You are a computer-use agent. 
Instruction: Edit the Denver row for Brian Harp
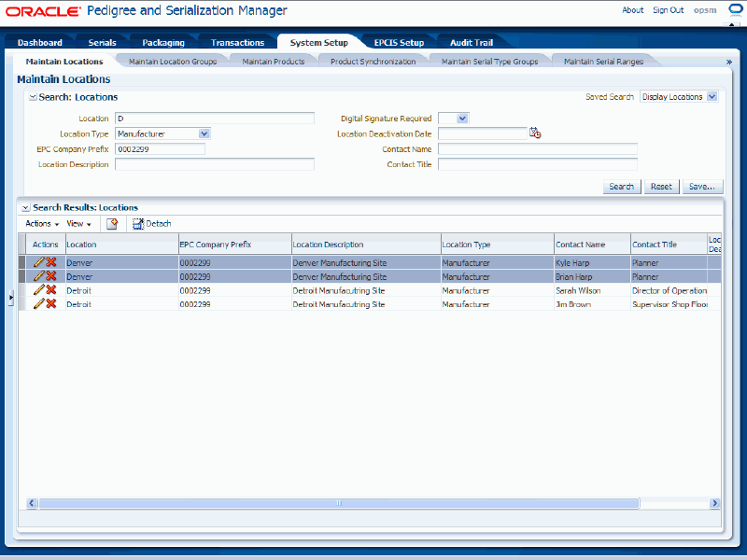[38, 276]
